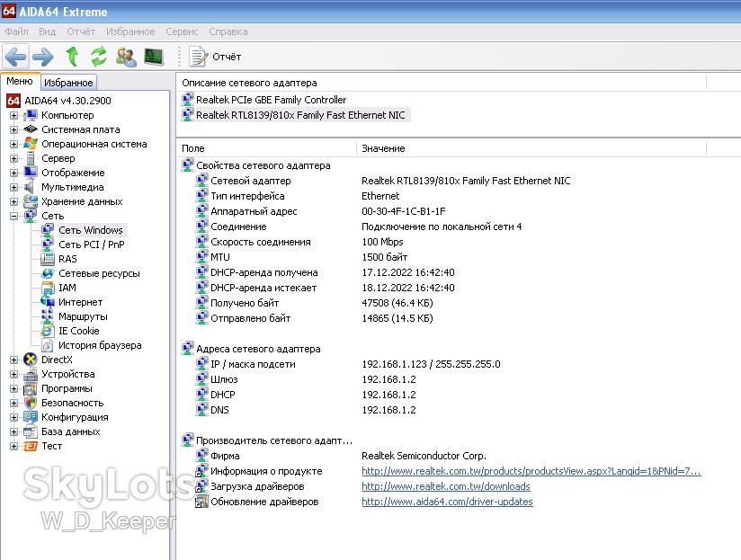Select Сетевые ресурсы tree item

pyautogui.click(x=99, y=273)
